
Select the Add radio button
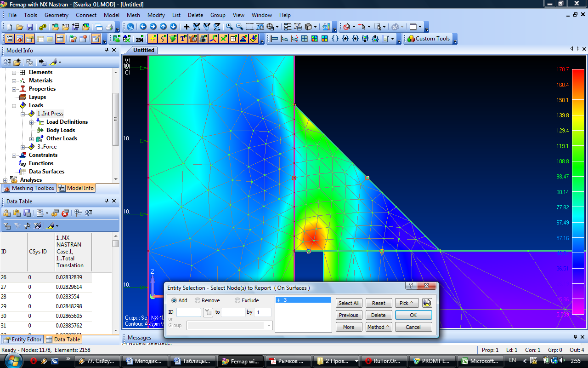tap(174, 300)
